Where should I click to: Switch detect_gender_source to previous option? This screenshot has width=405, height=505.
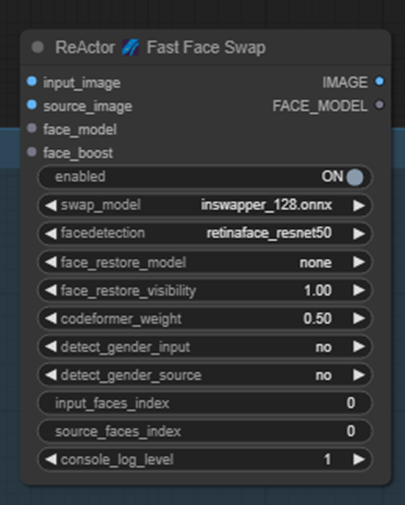click(x=51, y=375)
